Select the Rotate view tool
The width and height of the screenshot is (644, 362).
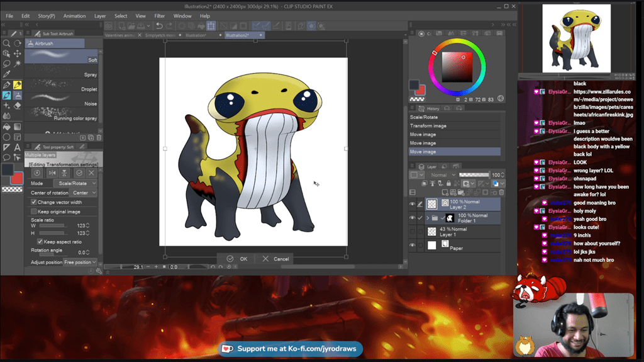tap(17, 43)
